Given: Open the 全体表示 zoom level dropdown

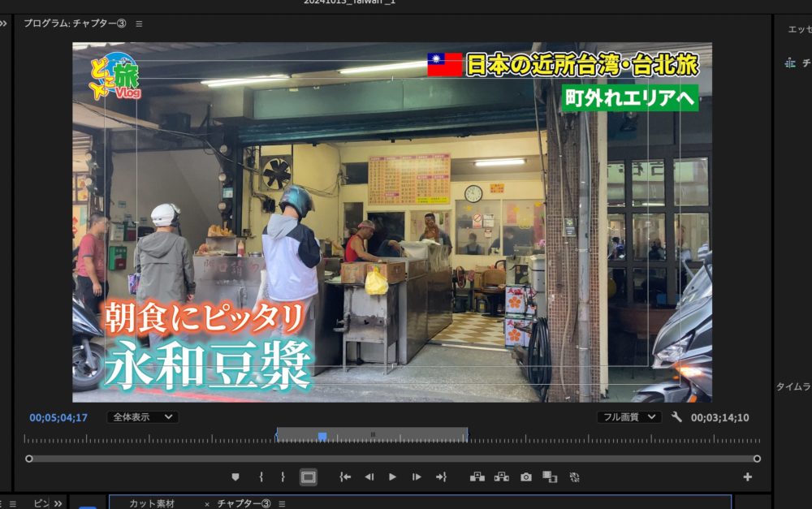Looking at the screenshot, I should (x=143, y=417).
